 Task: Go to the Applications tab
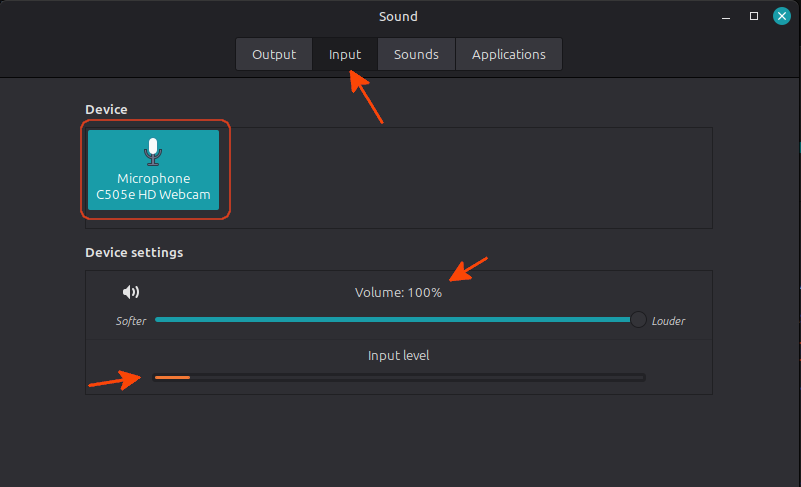(508, 54)
